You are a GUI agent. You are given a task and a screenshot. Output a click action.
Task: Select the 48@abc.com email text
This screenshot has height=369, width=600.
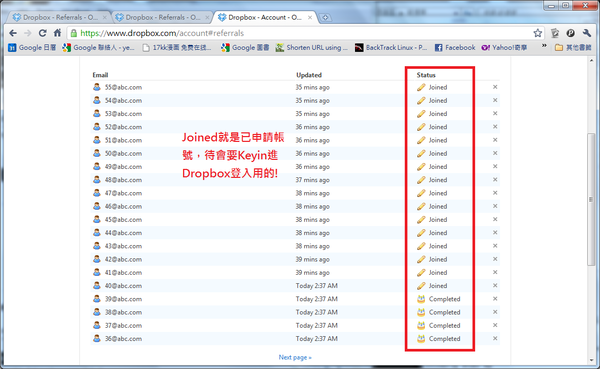123,180
